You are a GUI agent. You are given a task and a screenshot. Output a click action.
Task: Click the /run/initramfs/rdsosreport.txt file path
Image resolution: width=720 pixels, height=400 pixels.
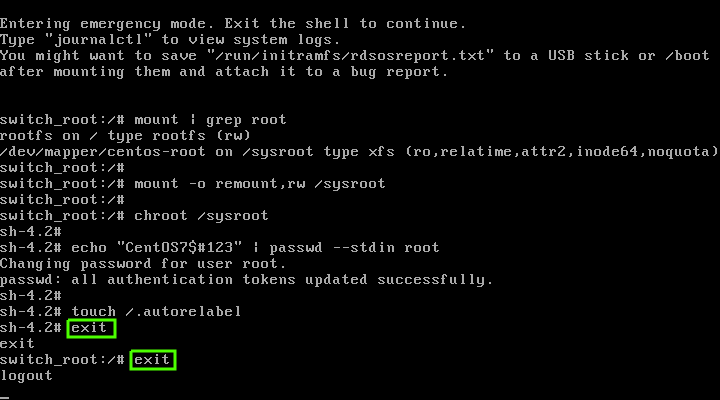[x=350, y=56]
